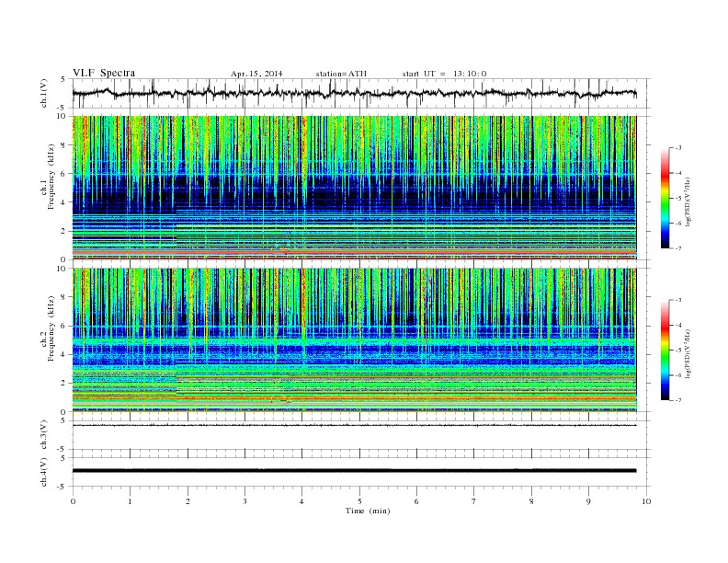Click inside the ch.2 spectrogram panel
The height and width of the screenshot is (563, 728).
(x=354, y=340)
